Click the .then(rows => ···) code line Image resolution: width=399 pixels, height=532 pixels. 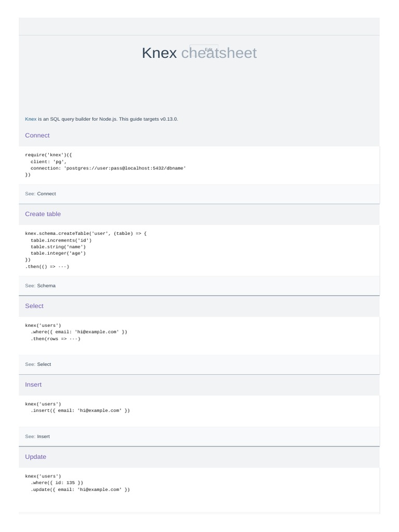(x=55, y=339)
